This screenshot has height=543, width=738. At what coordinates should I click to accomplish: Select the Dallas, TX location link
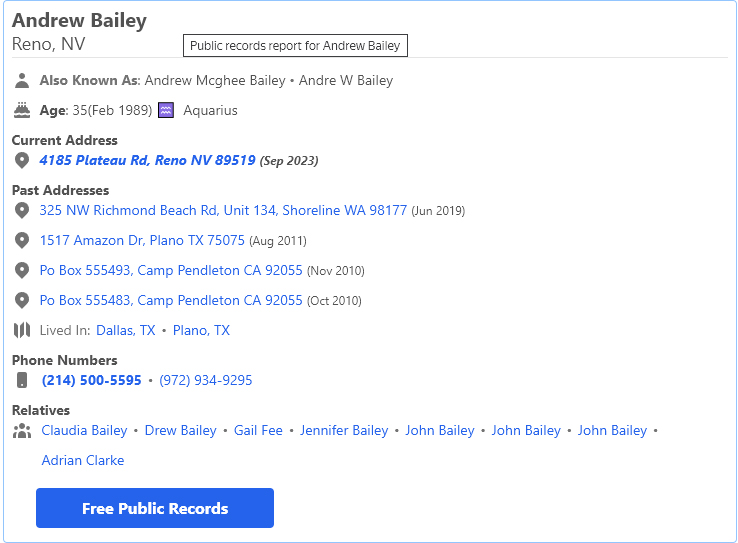click(126, 330)
